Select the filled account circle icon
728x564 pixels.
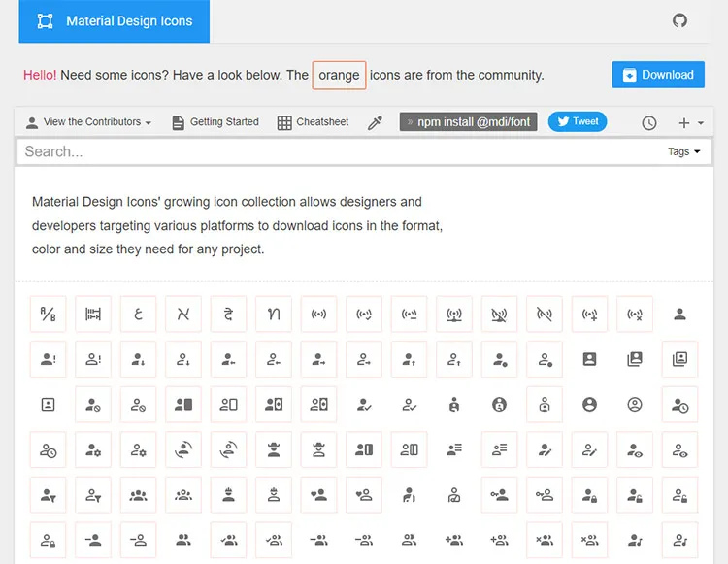coord(589,405)
